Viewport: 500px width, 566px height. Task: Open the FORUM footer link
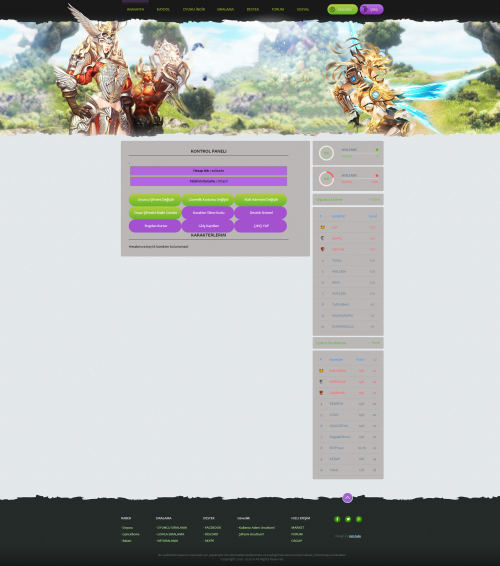(x=297, y=534)
